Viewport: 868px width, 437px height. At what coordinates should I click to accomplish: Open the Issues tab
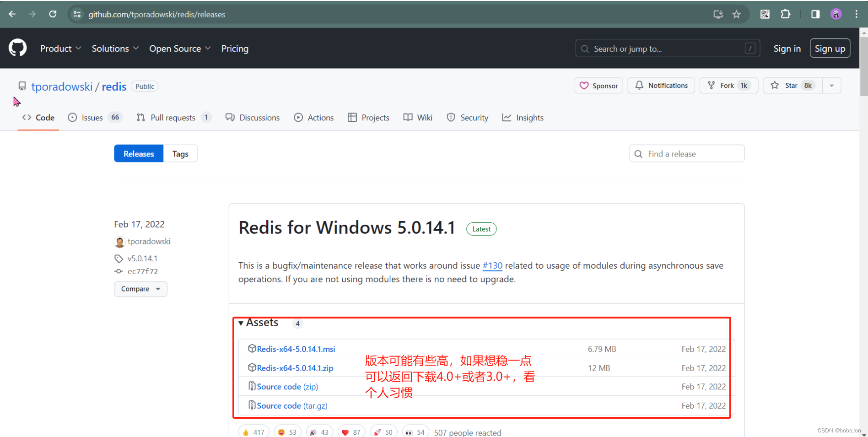coord(95,118)
